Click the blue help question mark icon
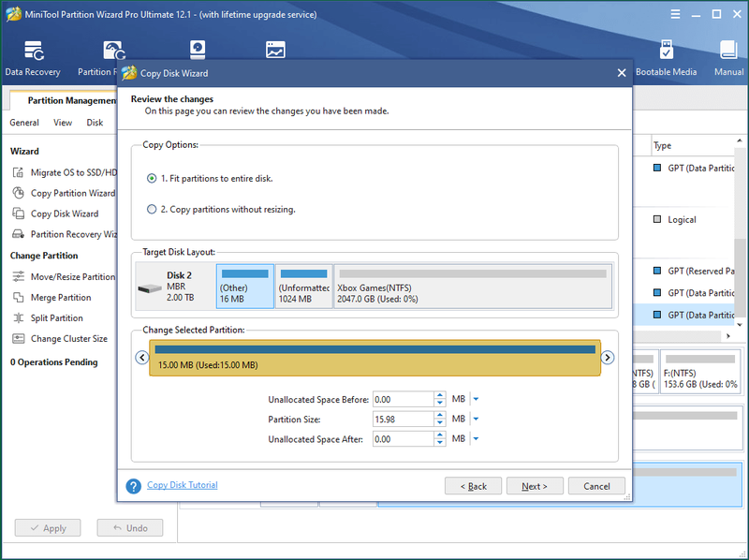The width and height of the screenshot is (749, 560). click(133, 486)
